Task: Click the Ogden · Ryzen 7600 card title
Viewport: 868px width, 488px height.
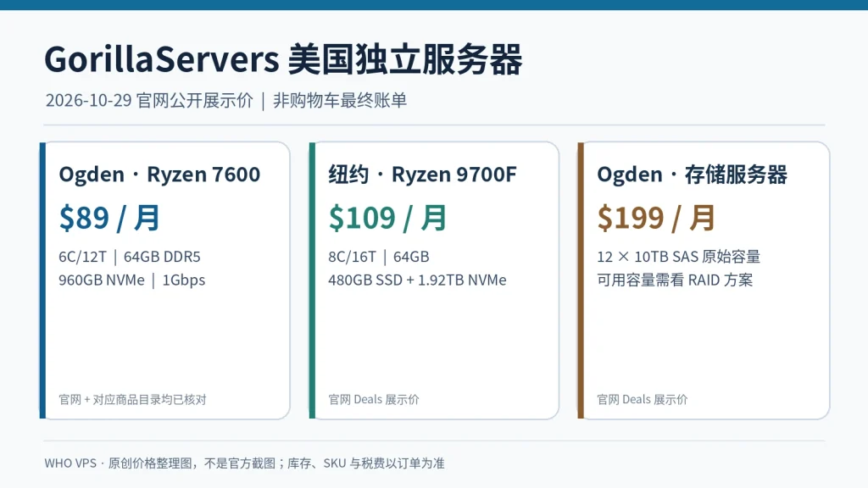Action: pos(159,175)
